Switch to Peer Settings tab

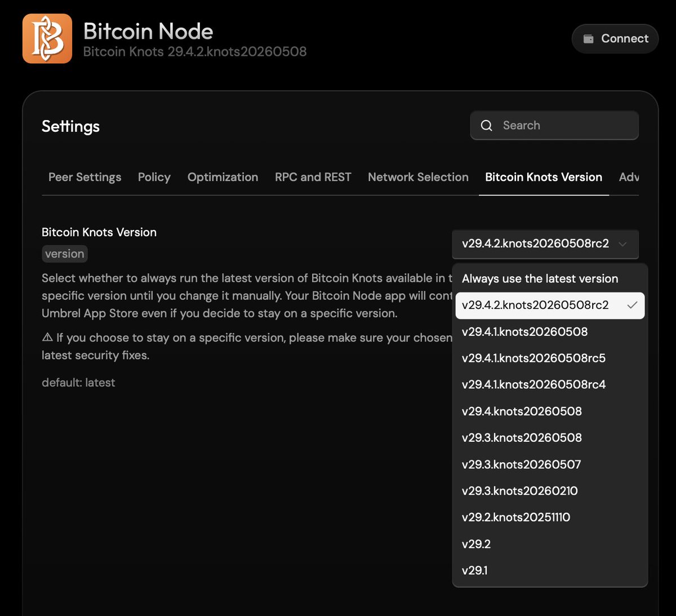coord(85,177)
